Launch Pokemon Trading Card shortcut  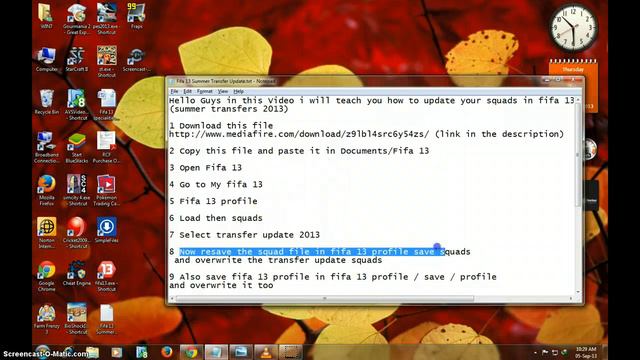point(107,190)
